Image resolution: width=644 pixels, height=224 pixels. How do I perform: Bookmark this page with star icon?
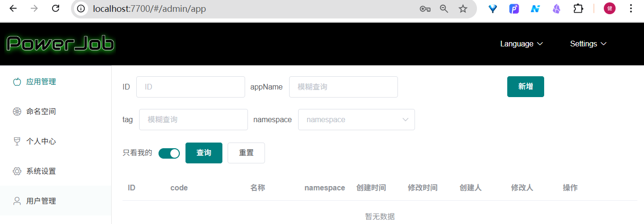pyautogui.click(x=463, y=9)
